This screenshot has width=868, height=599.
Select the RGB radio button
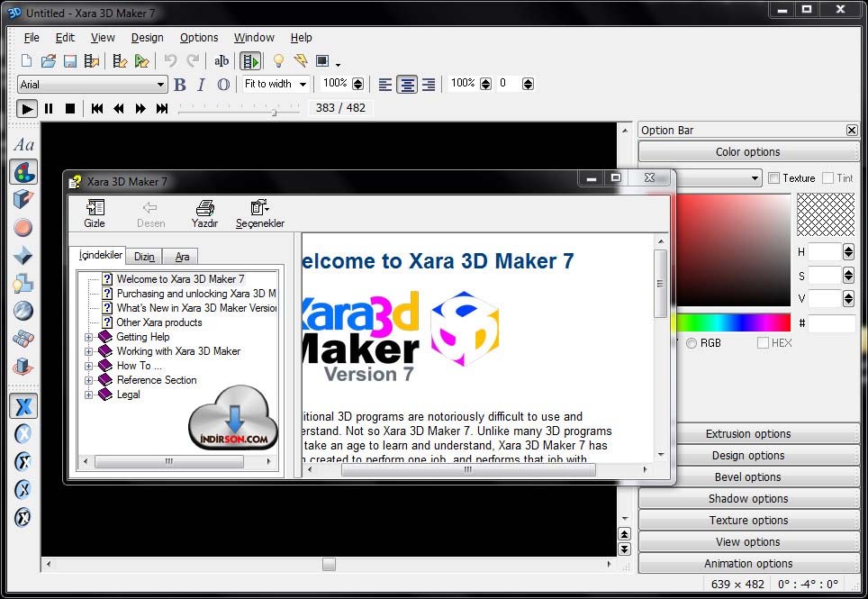coord(692,343)
